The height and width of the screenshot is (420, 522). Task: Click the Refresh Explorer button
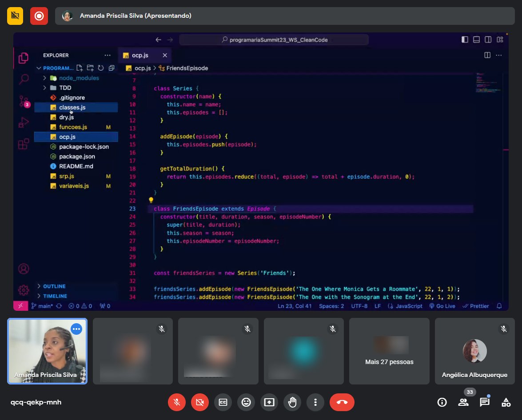click(x=100, y=68)
